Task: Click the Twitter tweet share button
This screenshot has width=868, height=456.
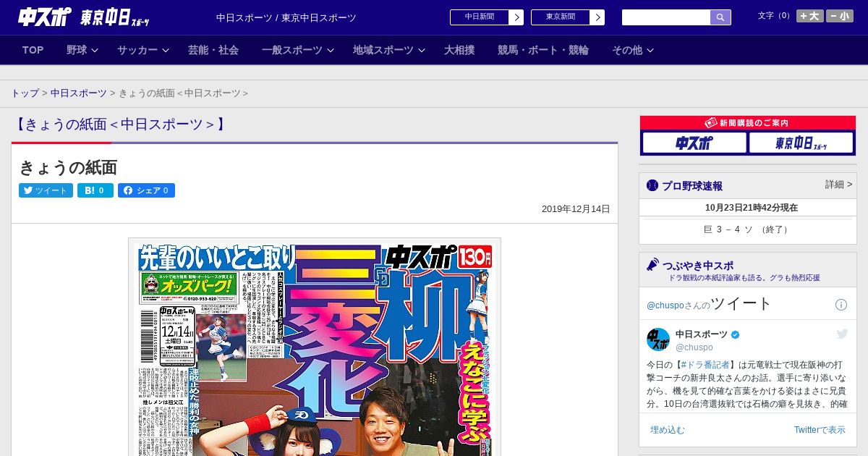Action: [x=46, y=190]
